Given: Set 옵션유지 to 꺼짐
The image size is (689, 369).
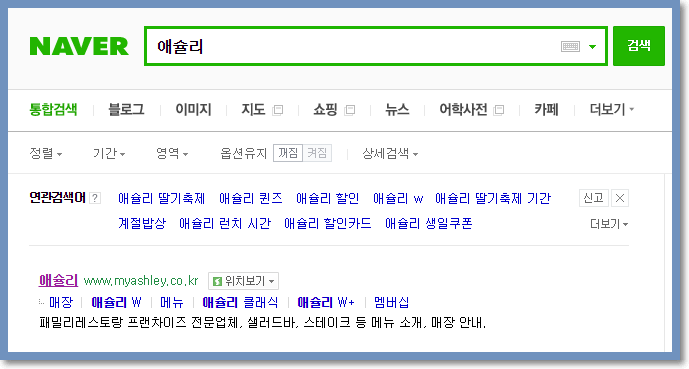Looking at the screenshot, I should click(x=288, y=153).
